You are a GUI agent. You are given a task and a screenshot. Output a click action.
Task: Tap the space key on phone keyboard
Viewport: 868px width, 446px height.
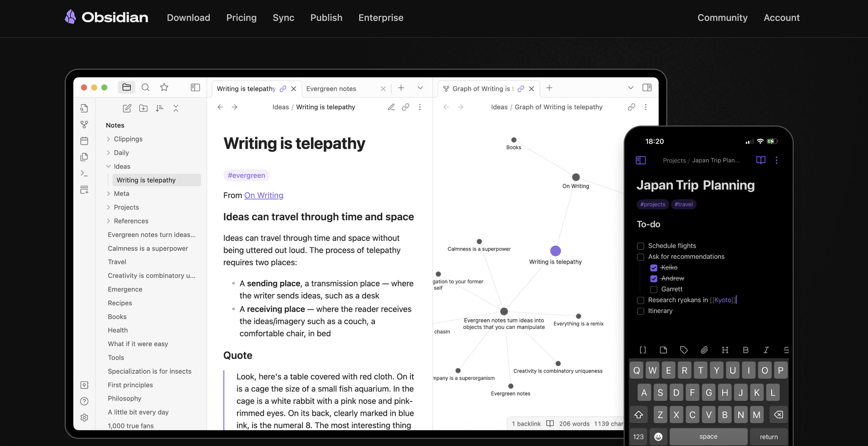[708, 437]
